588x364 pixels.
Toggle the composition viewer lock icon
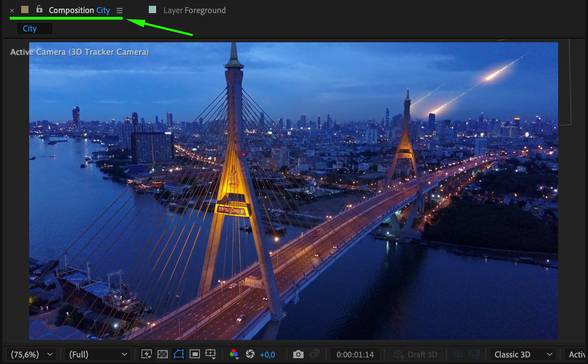tap(39, 9)
